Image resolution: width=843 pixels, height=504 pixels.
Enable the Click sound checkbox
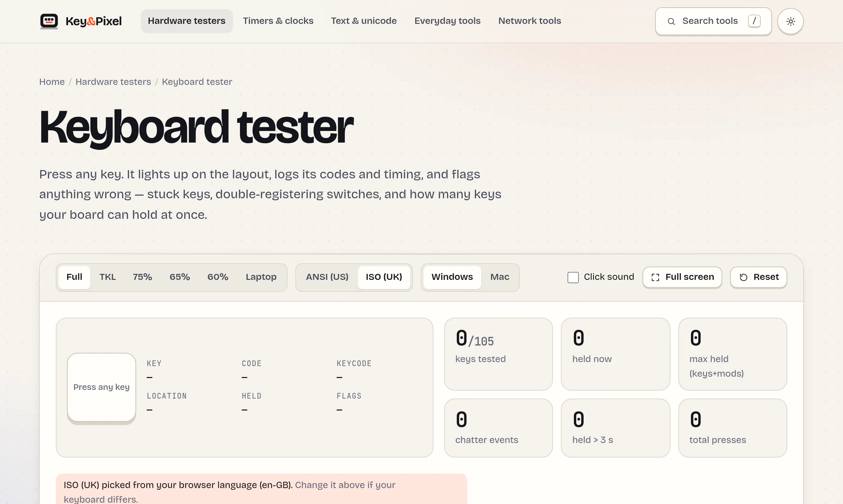coord(573,277)
